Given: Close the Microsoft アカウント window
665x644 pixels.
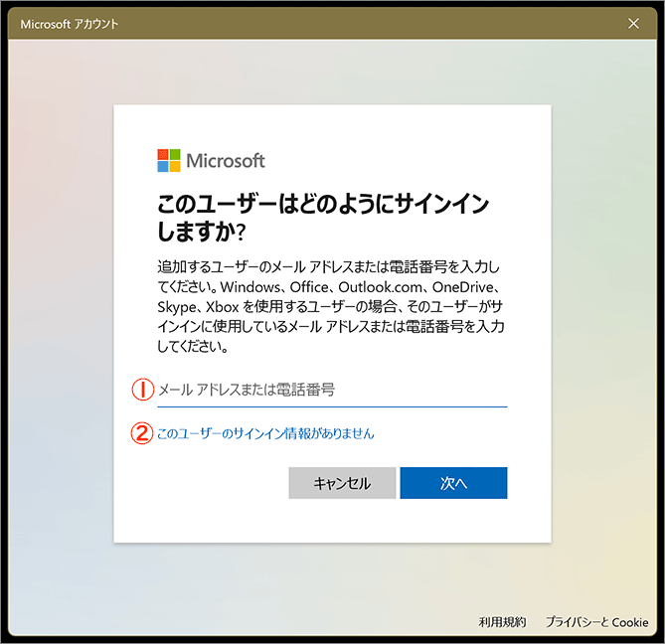Looking at the screenshot, I should [x=633, y=23].
